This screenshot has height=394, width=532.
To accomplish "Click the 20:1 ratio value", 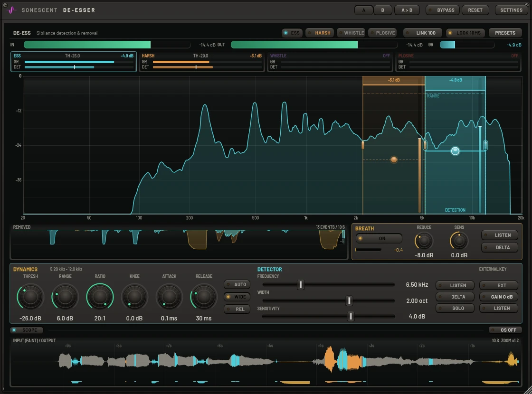I will 100,319.
